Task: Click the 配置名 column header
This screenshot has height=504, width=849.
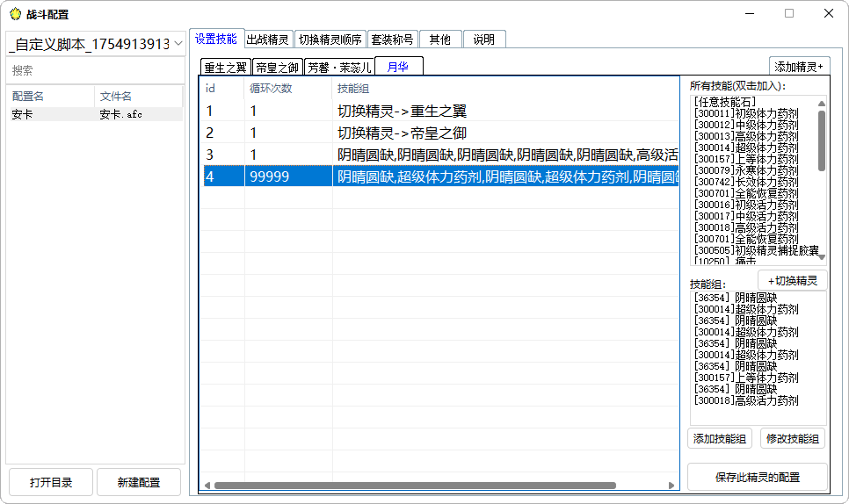Action: (50, 97)
